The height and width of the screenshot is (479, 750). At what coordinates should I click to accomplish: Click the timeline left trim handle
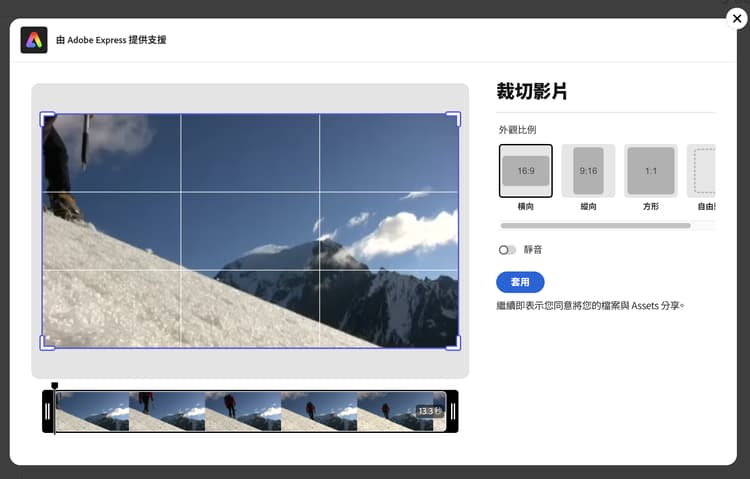coord(47,412)
